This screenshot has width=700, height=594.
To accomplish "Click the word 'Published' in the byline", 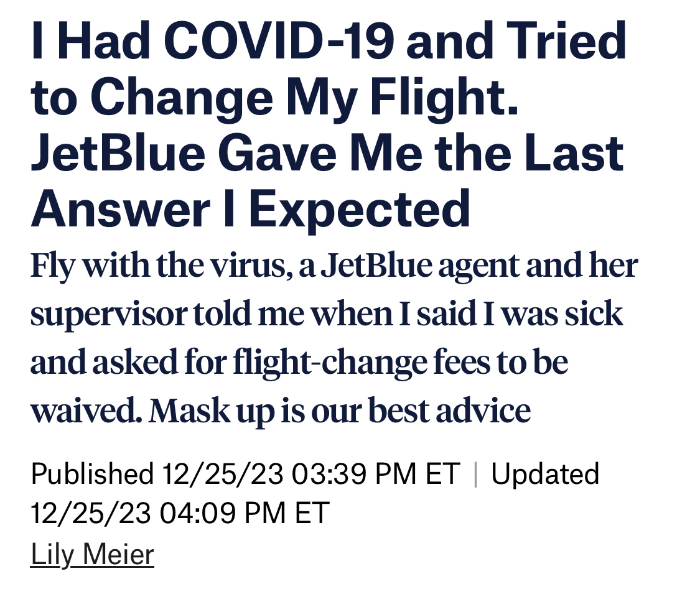I will click(92, 474).
